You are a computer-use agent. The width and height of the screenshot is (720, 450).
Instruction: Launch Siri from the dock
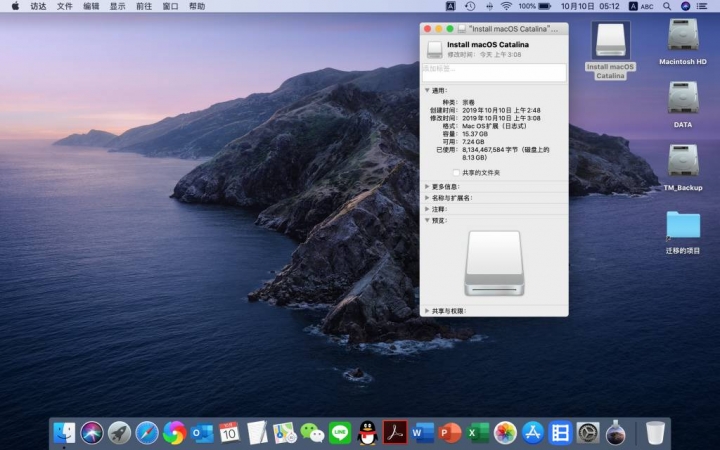coord(92,433)
